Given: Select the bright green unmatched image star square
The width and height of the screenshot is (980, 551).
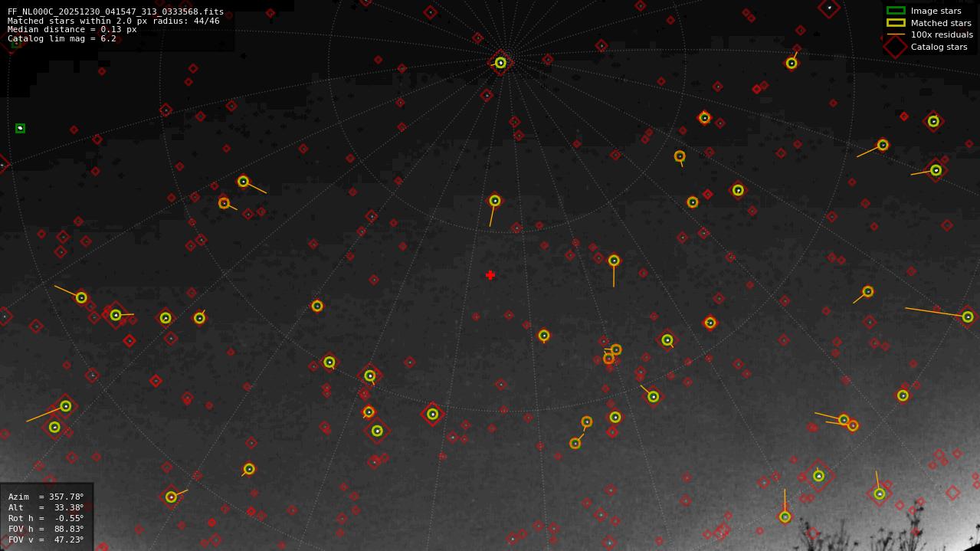Looking at the screenshot, I should click(20, 128).
